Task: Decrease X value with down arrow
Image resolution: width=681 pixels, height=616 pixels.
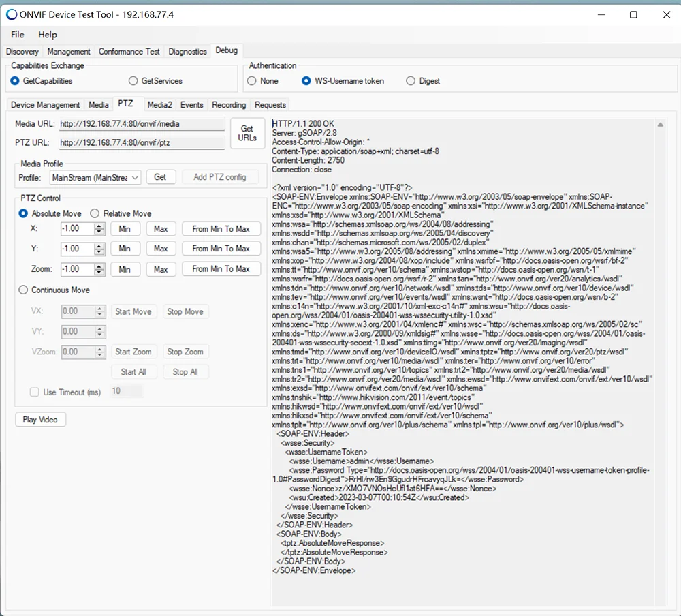Action: pos(99,232)
